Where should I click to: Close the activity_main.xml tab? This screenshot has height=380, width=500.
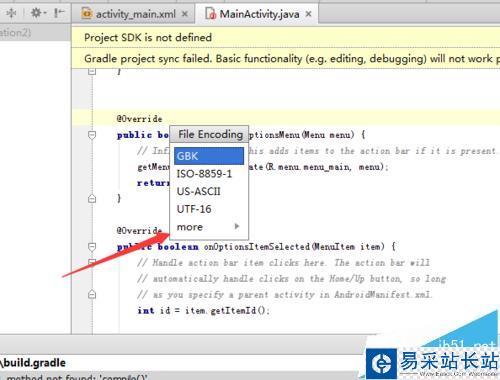[185, 14]
